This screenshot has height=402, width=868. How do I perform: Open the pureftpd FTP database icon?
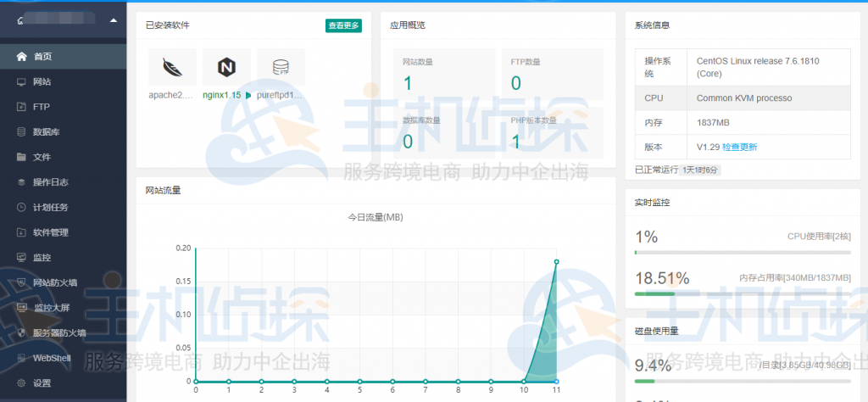(281, 67)
